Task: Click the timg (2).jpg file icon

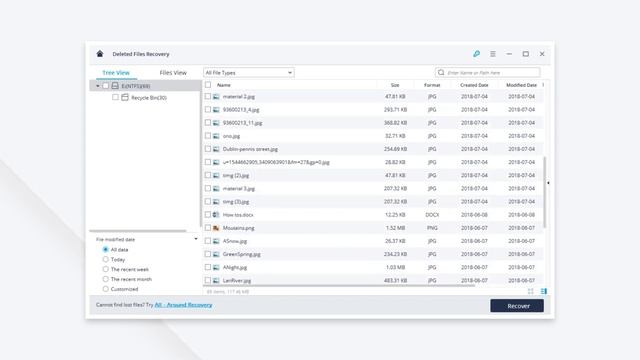Action: point(216,175)
